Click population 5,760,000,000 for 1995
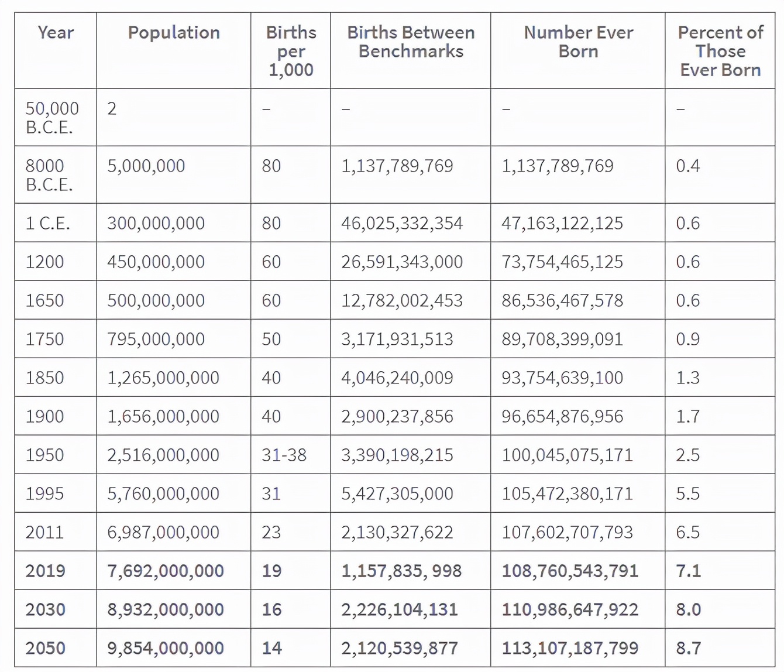 click(x=163, y=493)
